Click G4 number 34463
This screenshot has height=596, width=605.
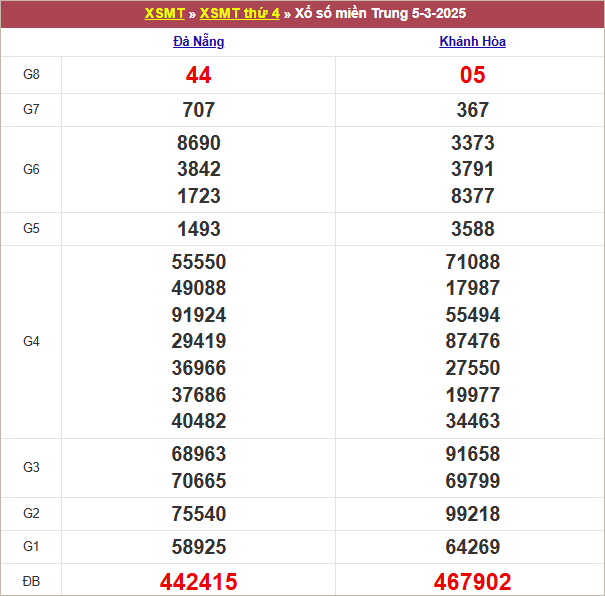pos(473,421)
